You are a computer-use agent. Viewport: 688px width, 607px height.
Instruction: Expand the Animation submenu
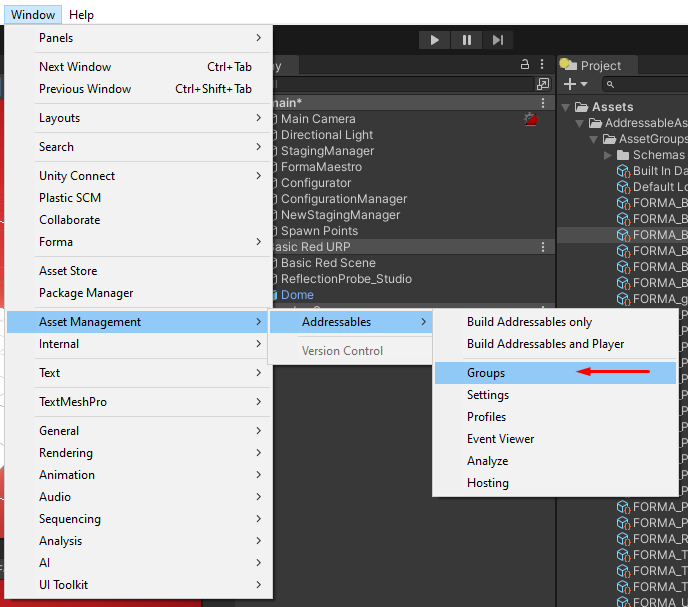(139, 474)
